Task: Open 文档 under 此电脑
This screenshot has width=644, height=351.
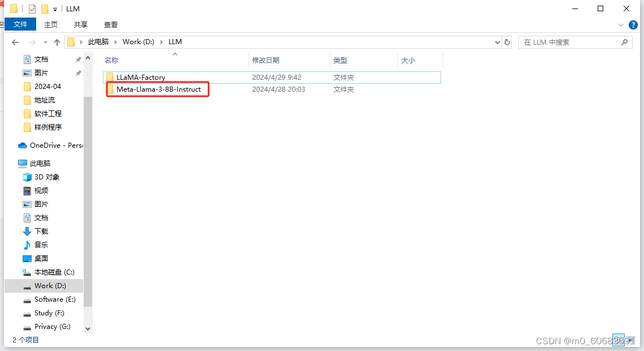Action: pos(41,217)
